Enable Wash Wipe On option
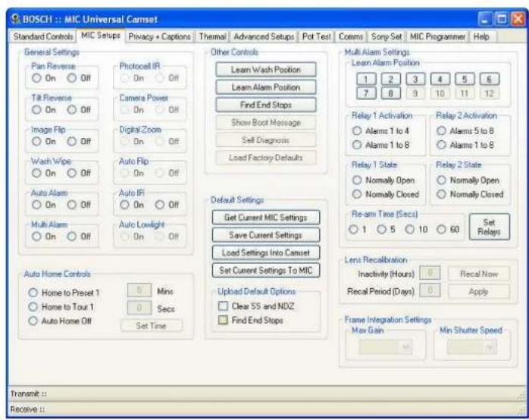The height and width of the screenshot is (420, 529). click(x=36, y=174)
